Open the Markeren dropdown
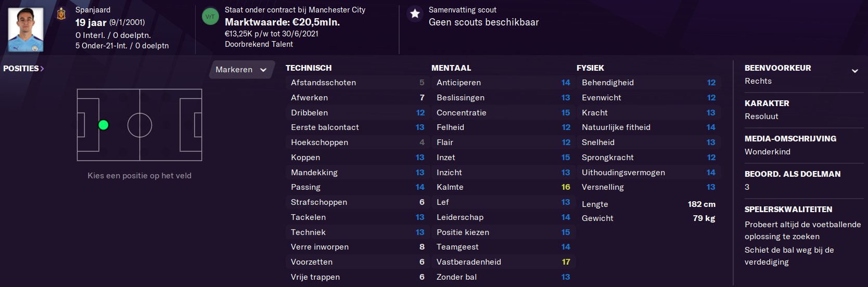Viewport: 868px width, 287px height. pos(241,70)
